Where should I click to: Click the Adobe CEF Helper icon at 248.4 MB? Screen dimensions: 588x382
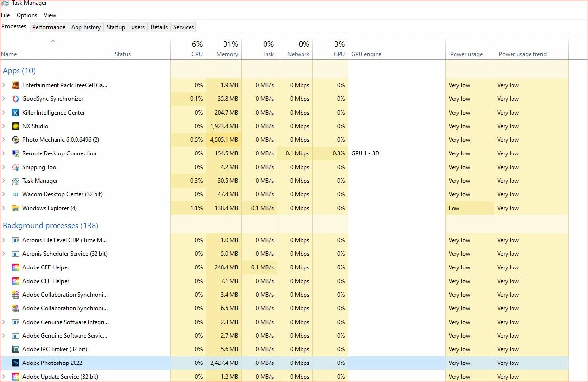coord(15,267)
